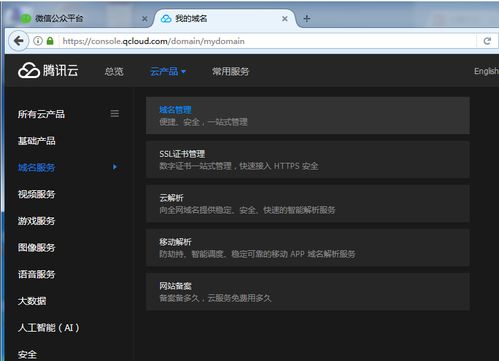Open the 移动解析 product card
The height and width of the screenshot is (361, 499).
tap(308, 248)
